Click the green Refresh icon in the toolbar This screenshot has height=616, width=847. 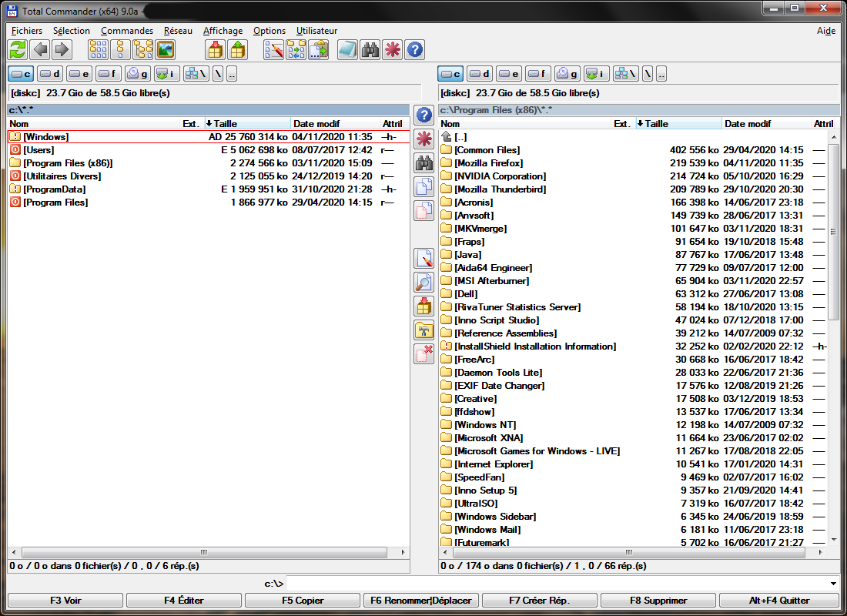18,50
